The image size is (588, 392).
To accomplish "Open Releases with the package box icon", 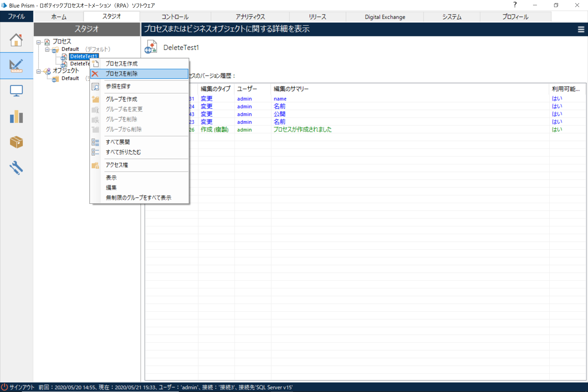I will pyautogui.click(x=16, y=142).
